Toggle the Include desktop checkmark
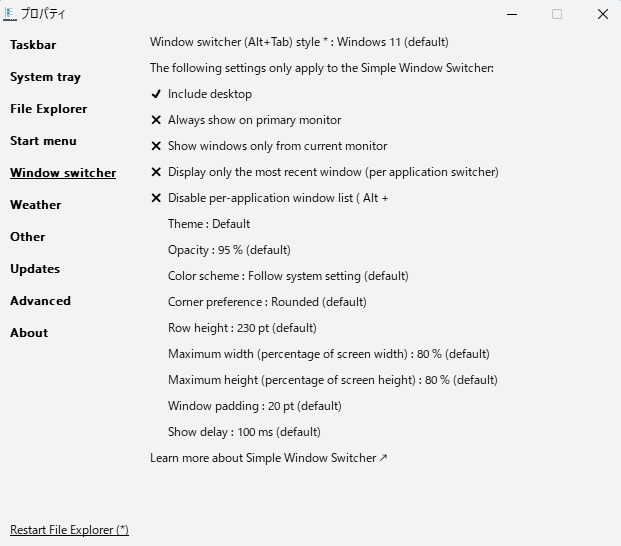Image resolution: width=621 pixels, height=546 pixels. pos(201,94)
